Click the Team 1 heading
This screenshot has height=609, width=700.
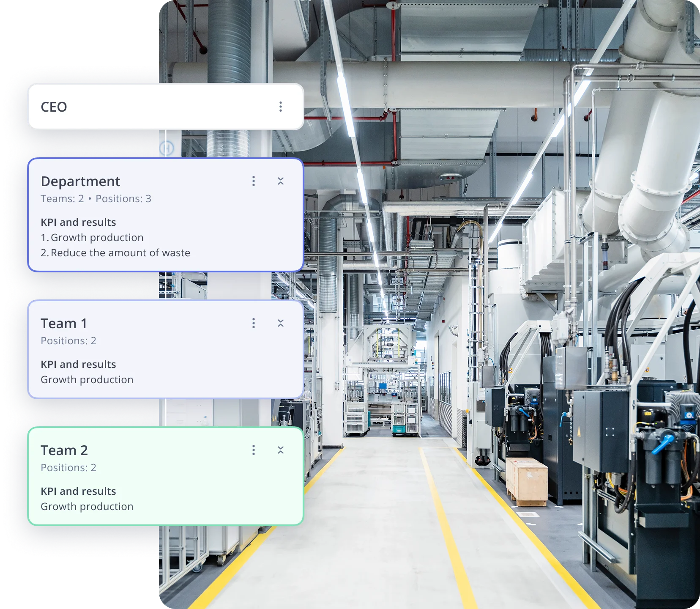pos(64,324)
